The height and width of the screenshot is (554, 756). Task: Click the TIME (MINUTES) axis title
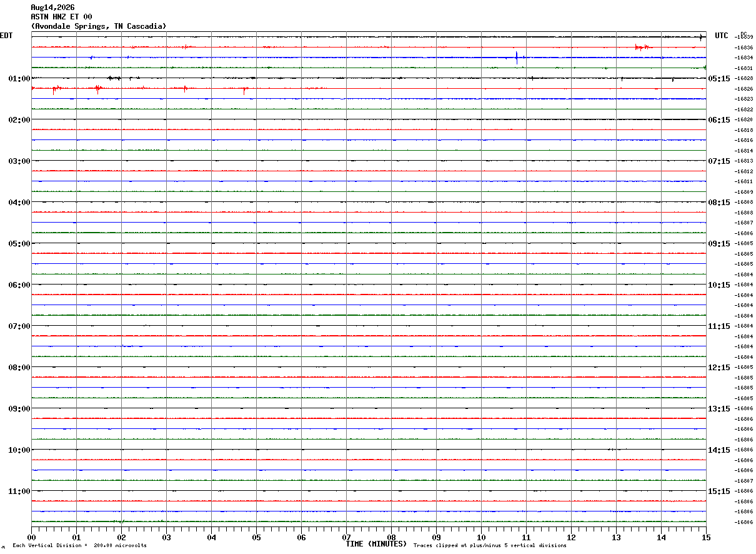pyautogui.click(x=376, y=544)
